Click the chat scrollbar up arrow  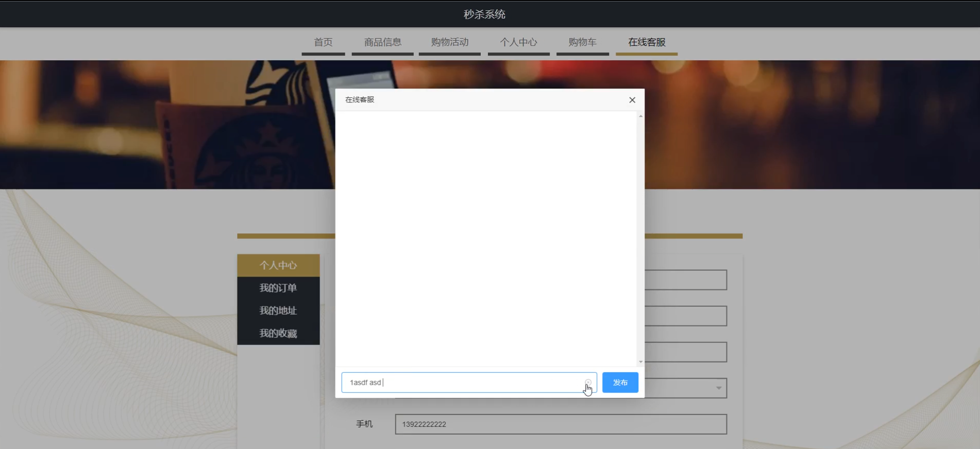click(x=640, y=116)
